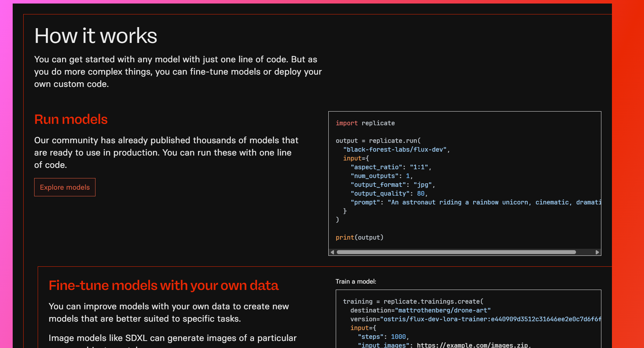Click the num_outputs value line in the code

[382, 176]
